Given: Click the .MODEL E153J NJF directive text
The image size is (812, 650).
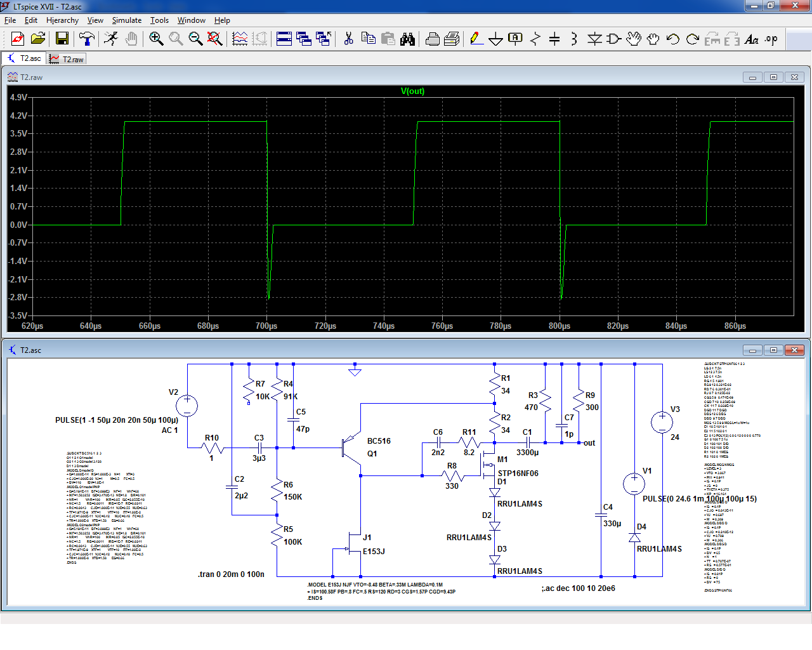Looking at the screenshot, I should pos(375,585).
